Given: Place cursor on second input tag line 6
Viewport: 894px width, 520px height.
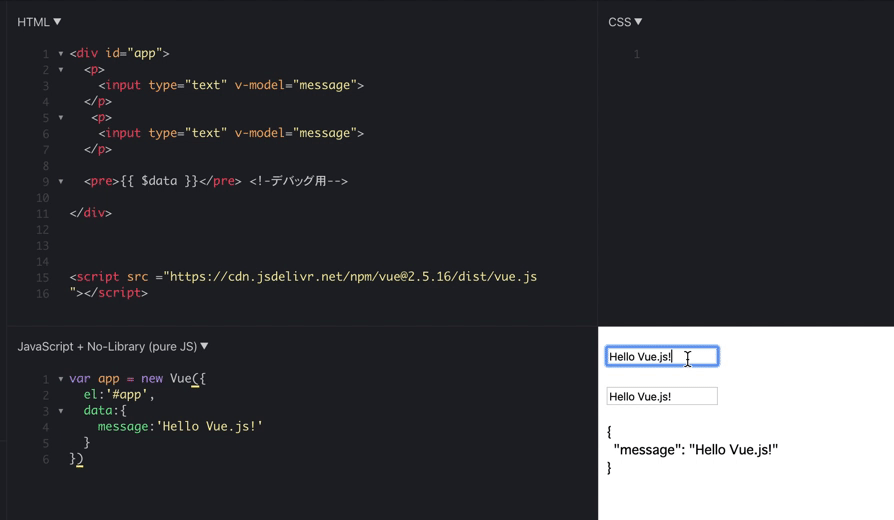Looking at the screenshot, I should coord(231,133).
